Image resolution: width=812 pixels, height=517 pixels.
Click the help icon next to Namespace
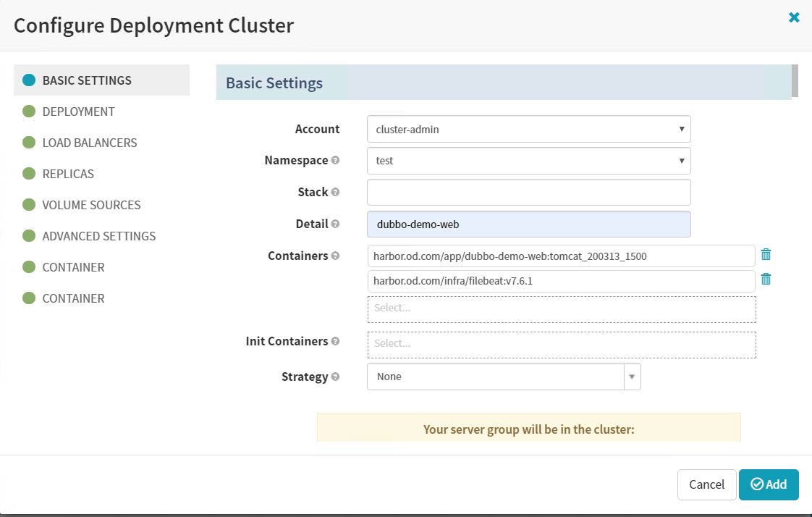(x=335, y=161)
